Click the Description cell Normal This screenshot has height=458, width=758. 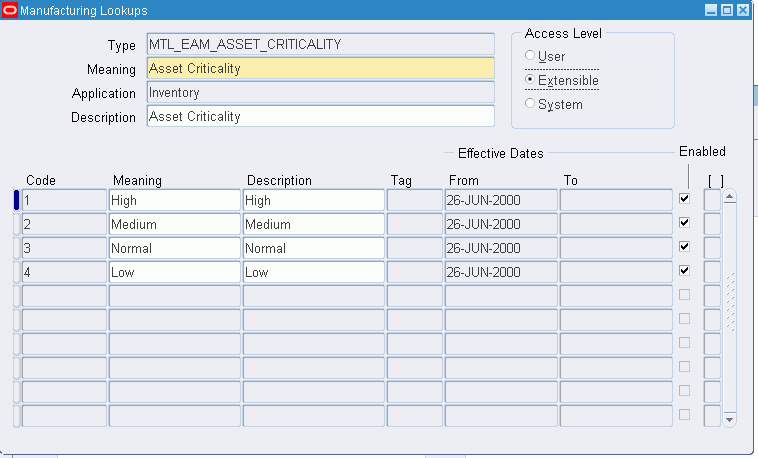[314, 248]
